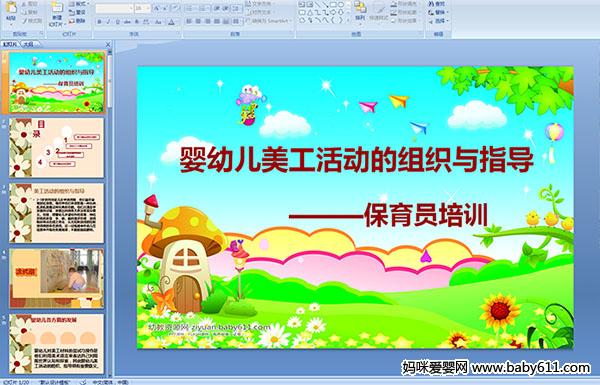Open the font size dropdown

[148, 8]
